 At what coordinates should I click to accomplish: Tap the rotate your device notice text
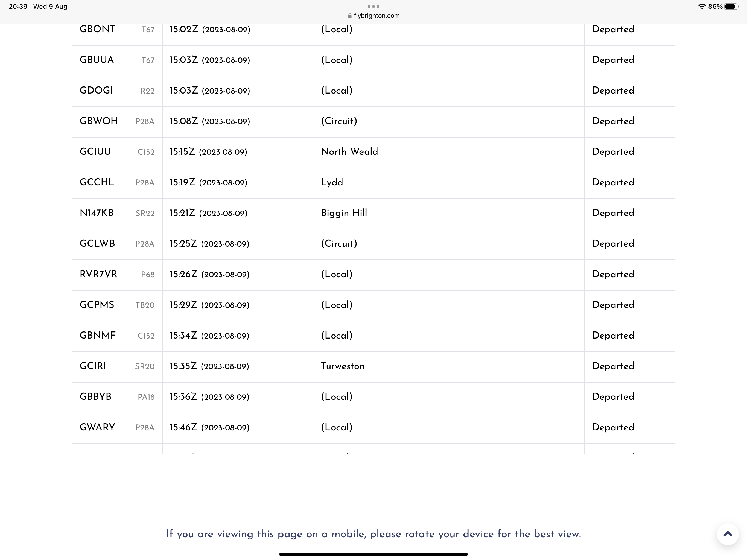[x=373, y=534]
